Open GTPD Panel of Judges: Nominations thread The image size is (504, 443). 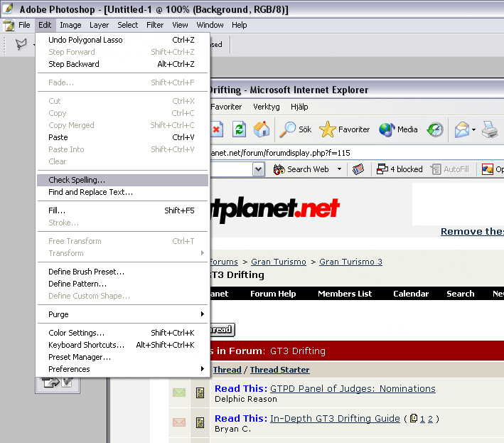(353, 388)
